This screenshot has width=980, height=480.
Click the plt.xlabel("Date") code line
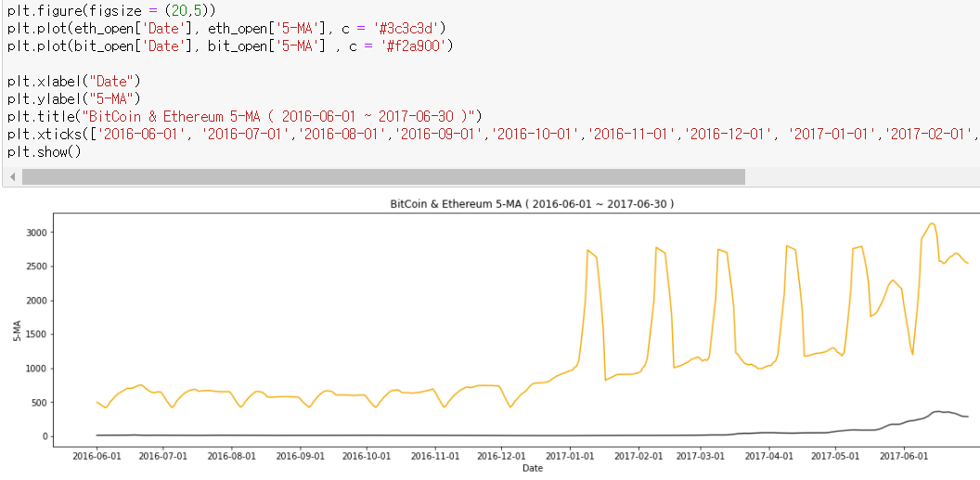[x=74, y=82]
